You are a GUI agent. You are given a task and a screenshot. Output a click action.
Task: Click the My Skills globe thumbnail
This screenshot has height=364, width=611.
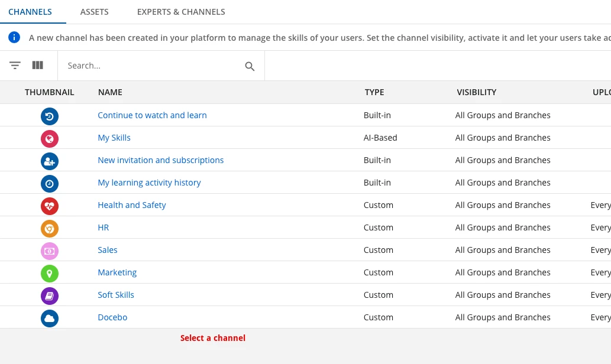click(x=50, y=139)
